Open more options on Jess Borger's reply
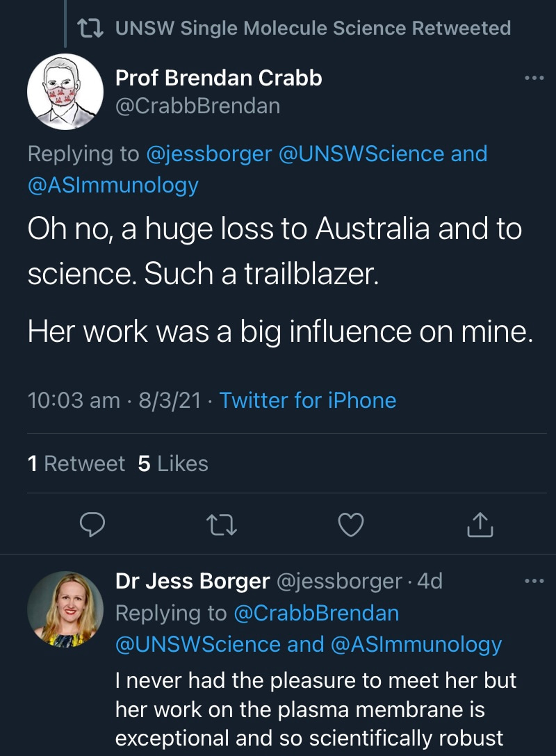 [534, 581]
